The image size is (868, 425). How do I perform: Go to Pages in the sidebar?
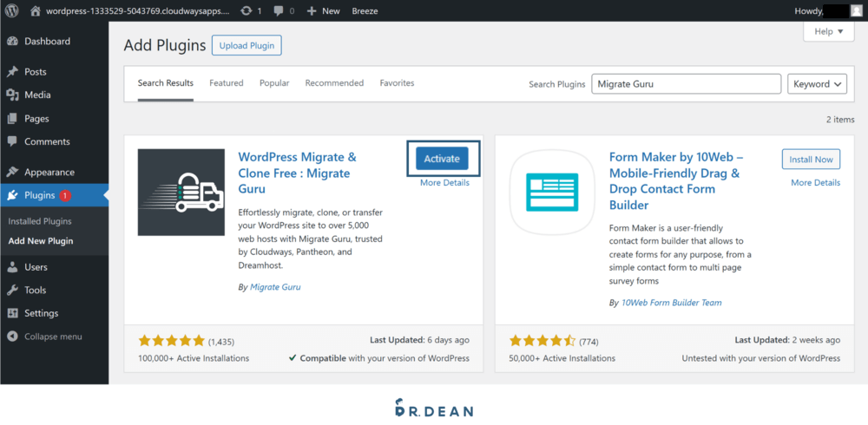pos(36,119)
